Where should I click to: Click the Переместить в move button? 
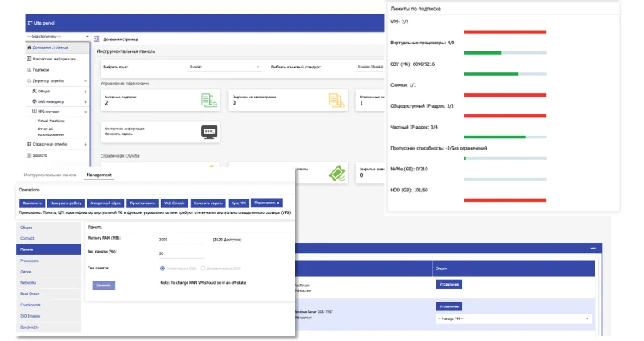[266, 203]
